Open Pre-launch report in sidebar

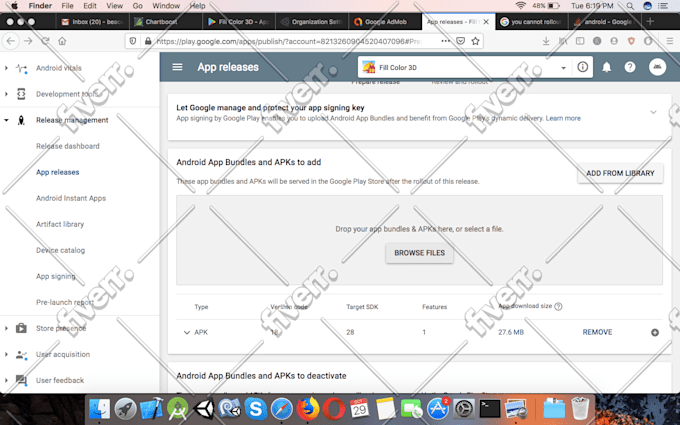(x=65, y=302)
